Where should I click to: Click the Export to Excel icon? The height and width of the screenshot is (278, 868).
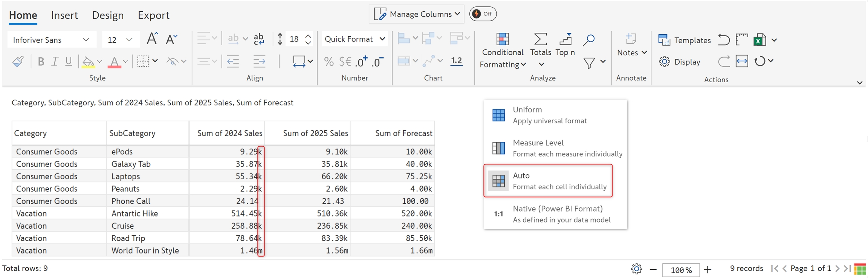click(x=759, y=40)
